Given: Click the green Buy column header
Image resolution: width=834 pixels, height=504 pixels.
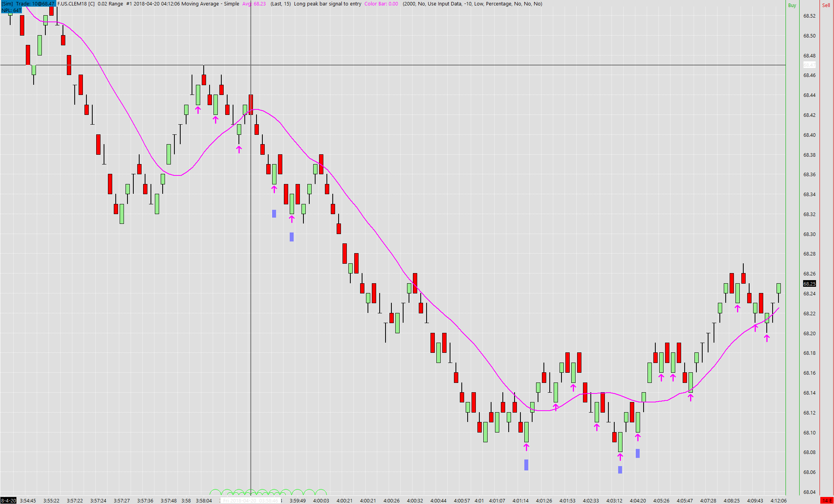Looking at the screenshot, I should [x=792, y=5].
